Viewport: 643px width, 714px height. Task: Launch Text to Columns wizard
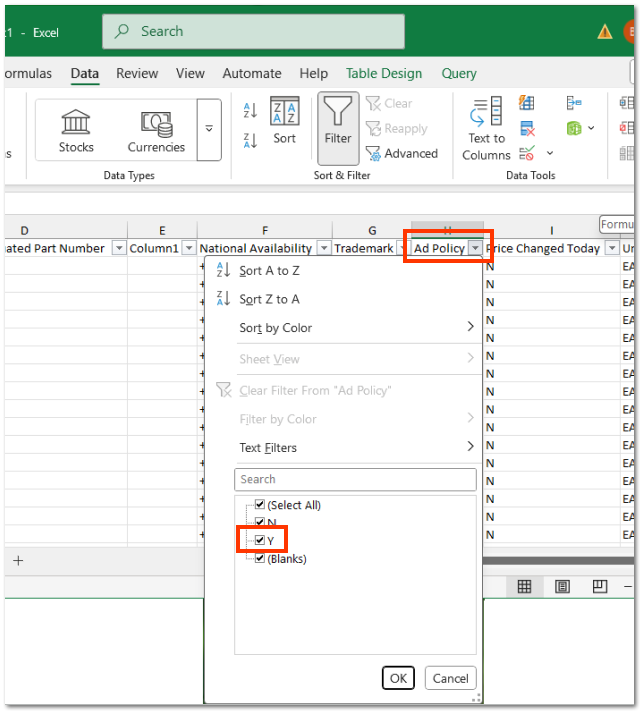pyautogui.click(x=486, y=129)
